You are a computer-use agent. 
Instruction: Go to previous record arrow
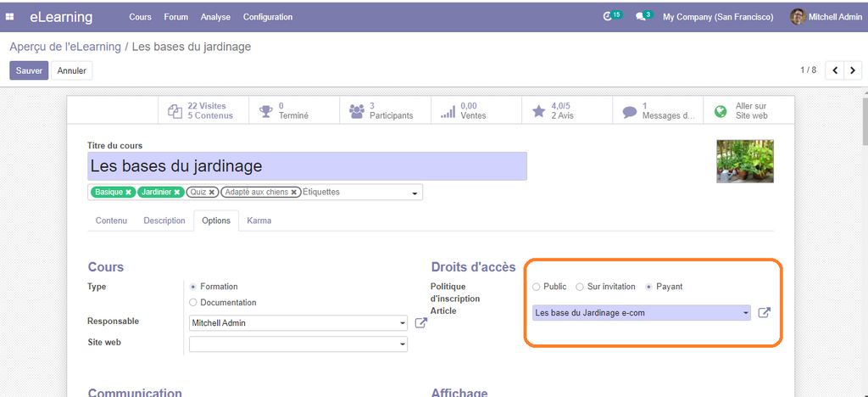(x=834, y=70)
